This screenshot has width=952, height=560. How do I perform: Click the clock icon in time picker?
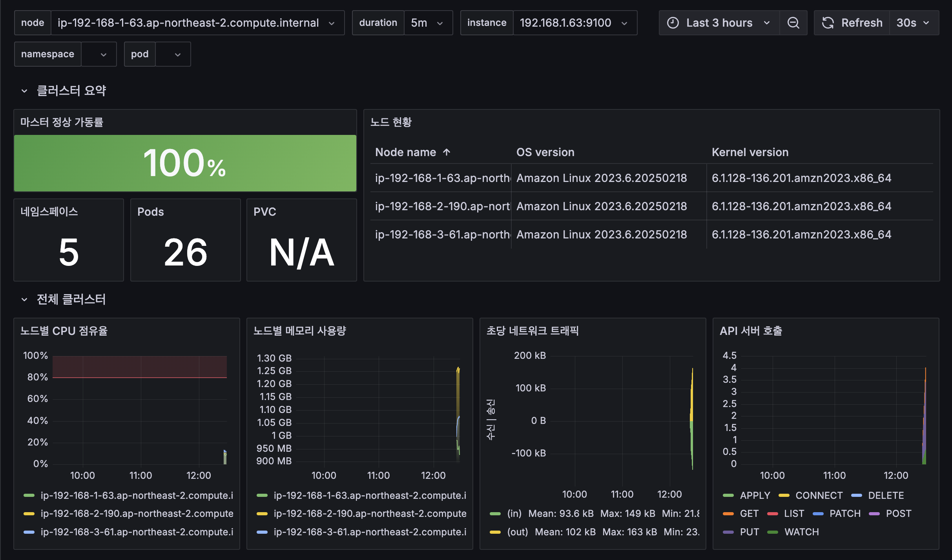point(673,23)
